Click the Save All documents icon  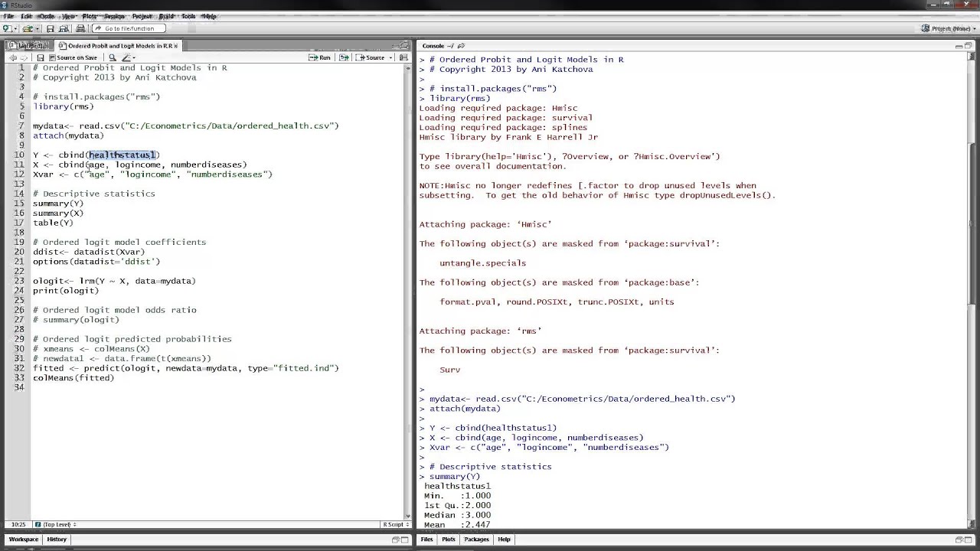click(x=62, y=28)
